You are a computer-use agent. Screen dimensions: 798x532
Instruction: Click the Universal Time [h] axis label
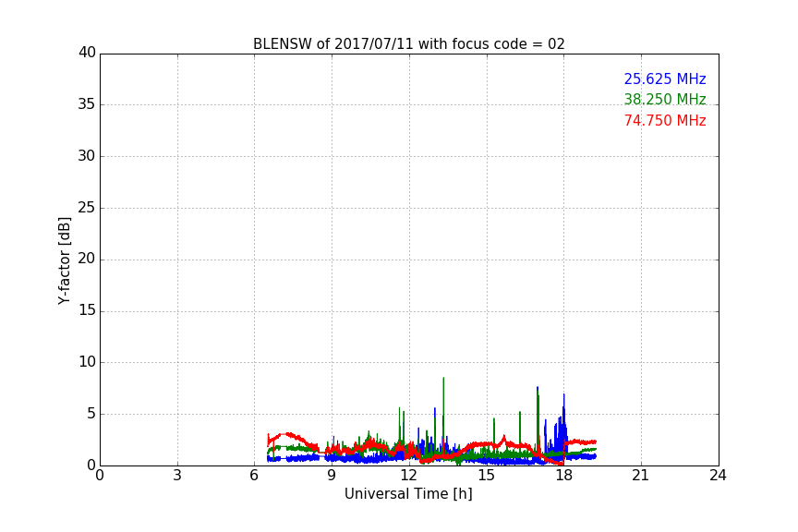click(x=408, y=494)
